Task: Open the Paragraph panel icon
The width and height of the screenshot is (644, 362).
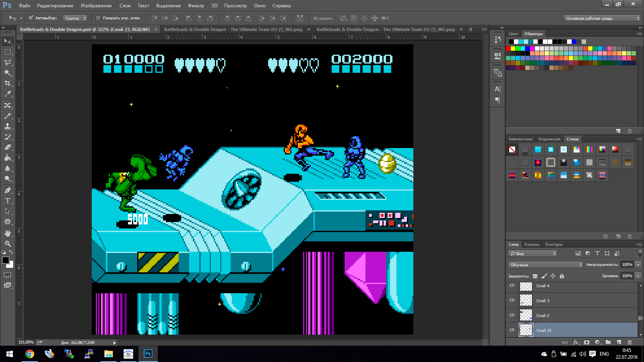Action: (x=497, y=100)
